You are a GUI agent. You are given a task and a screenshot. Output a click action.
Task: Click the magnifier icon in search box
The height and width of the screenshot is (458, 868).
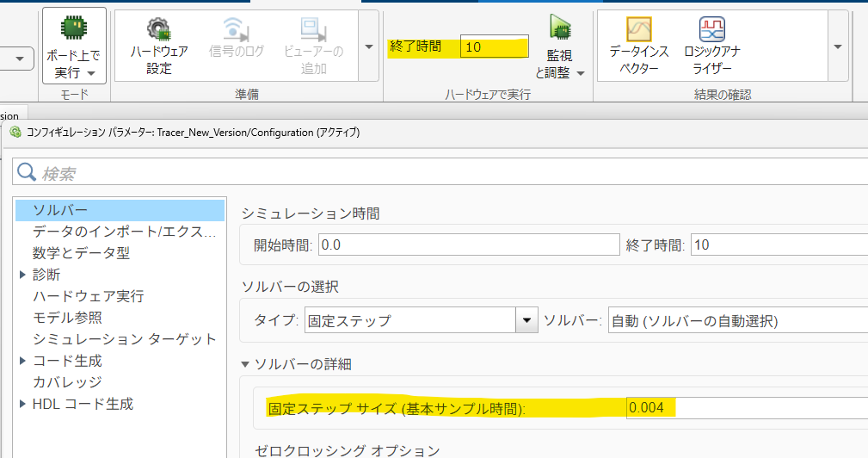(x=28, y=172)
